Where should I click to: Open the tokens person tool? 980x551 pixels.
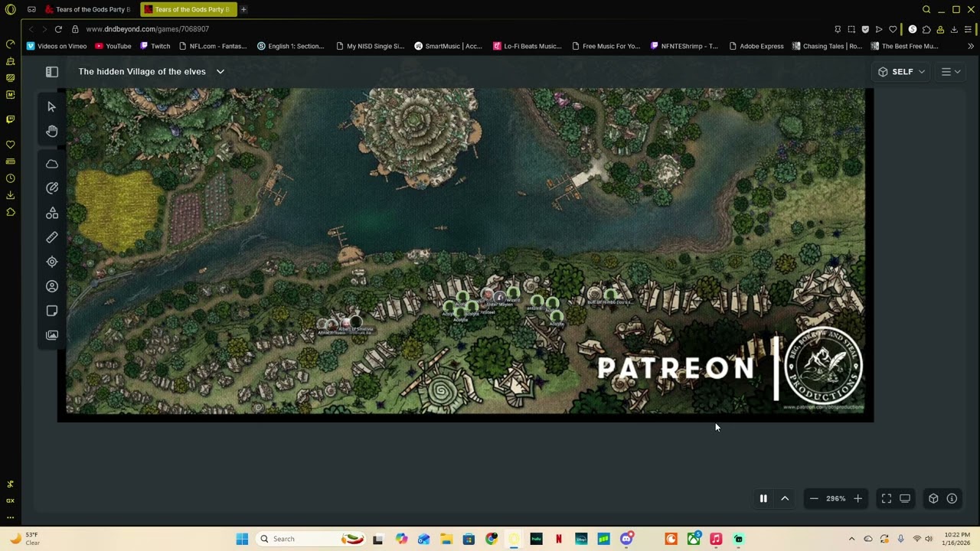tap(52, 286)
